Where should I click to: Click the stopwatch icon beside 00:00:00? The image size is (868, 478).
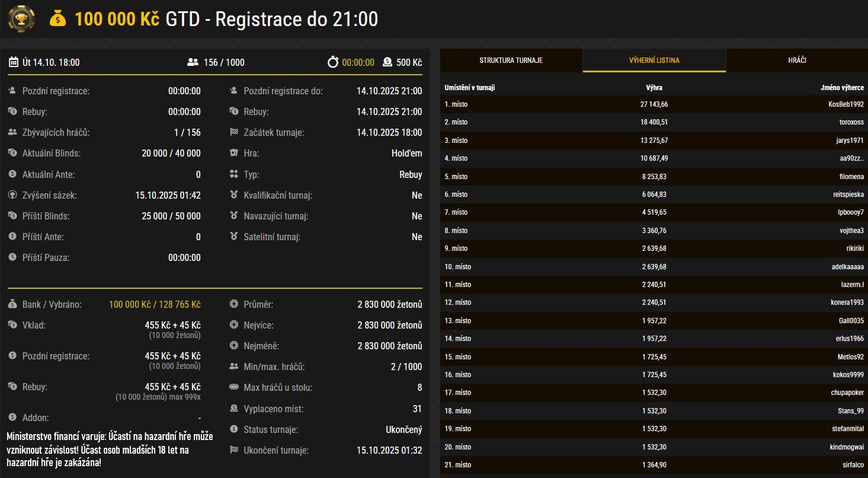click(x=333, y=62)
